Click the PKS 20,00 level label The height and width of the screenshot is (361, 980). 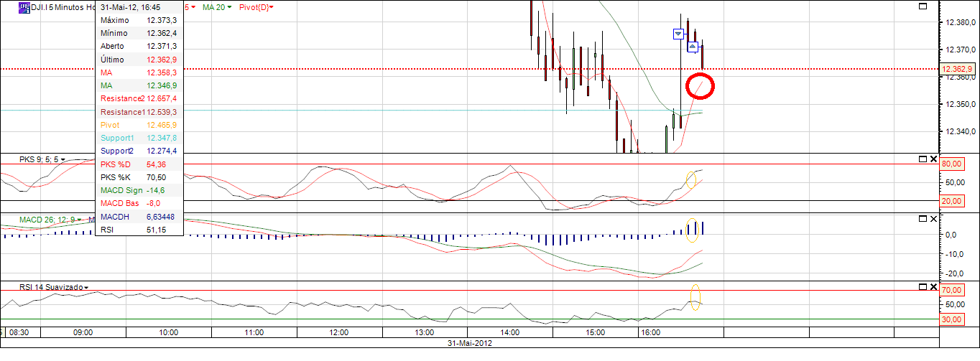pos(952,201)
